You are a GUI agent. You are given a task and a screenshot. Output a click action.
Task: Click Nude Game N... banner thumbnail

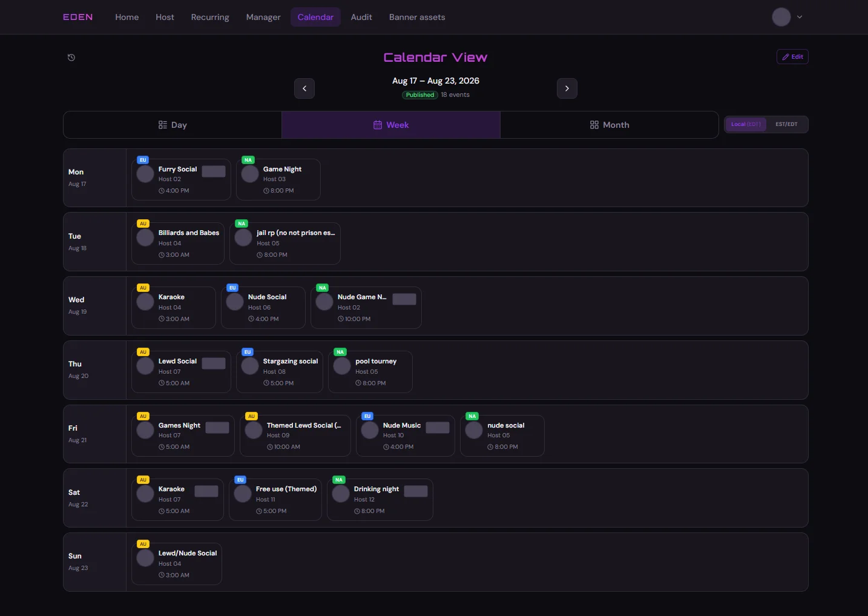click(x=404, y=299)
